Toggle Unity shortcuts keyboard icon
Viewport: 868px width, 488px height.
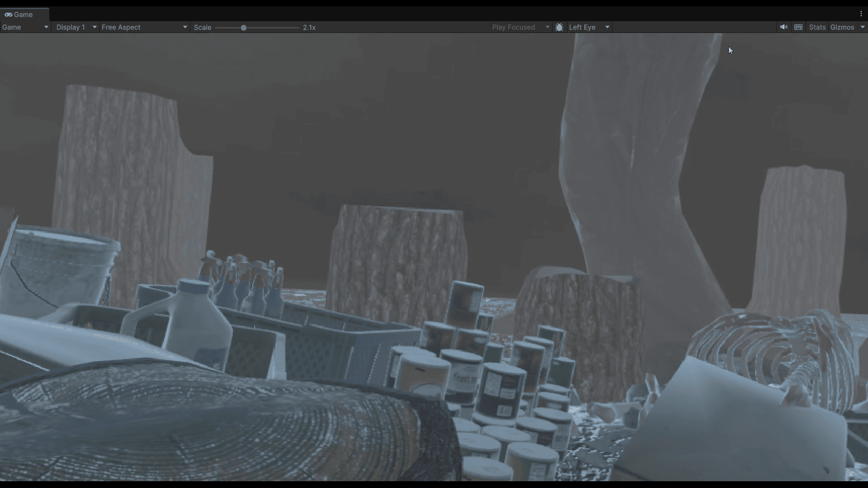[798, 27]
